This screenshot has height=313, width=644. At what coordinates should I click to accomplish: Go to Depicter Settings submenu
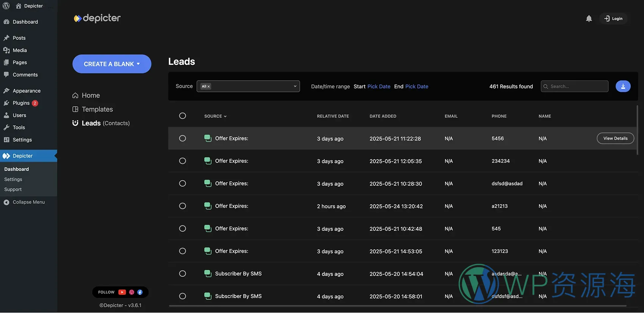click(13, 179)
